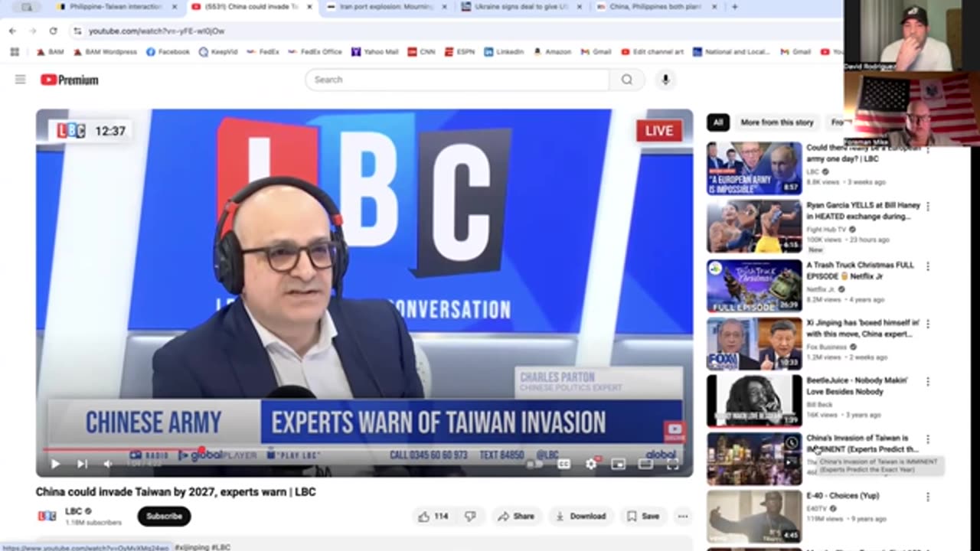Go to the YouTube Premium home logo
The image size is (980, 551).
(70, 80)
